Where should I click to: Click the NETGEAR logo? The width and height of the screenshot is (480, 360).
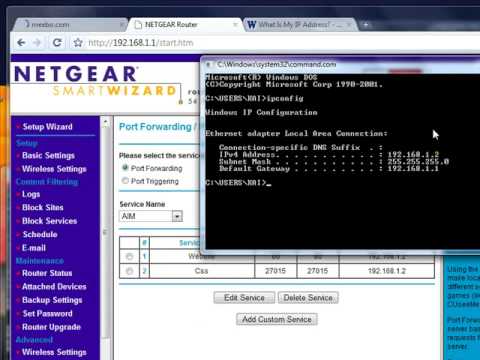click(76, 74)
